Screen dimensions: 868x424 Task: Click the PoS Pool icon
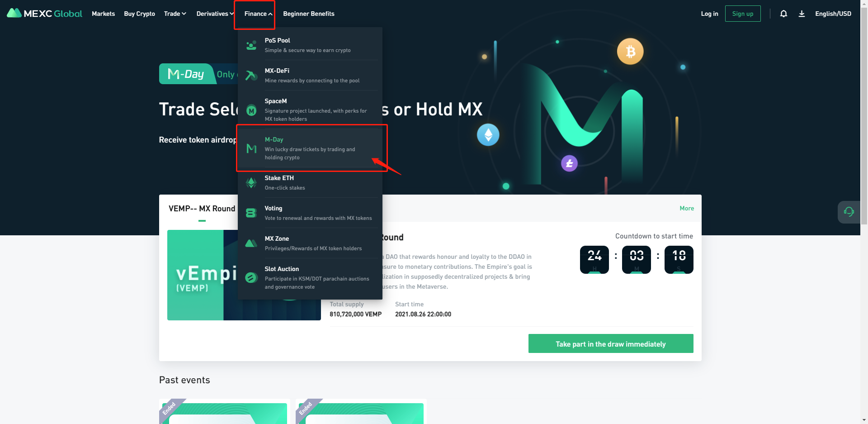[x=251, y=45]
